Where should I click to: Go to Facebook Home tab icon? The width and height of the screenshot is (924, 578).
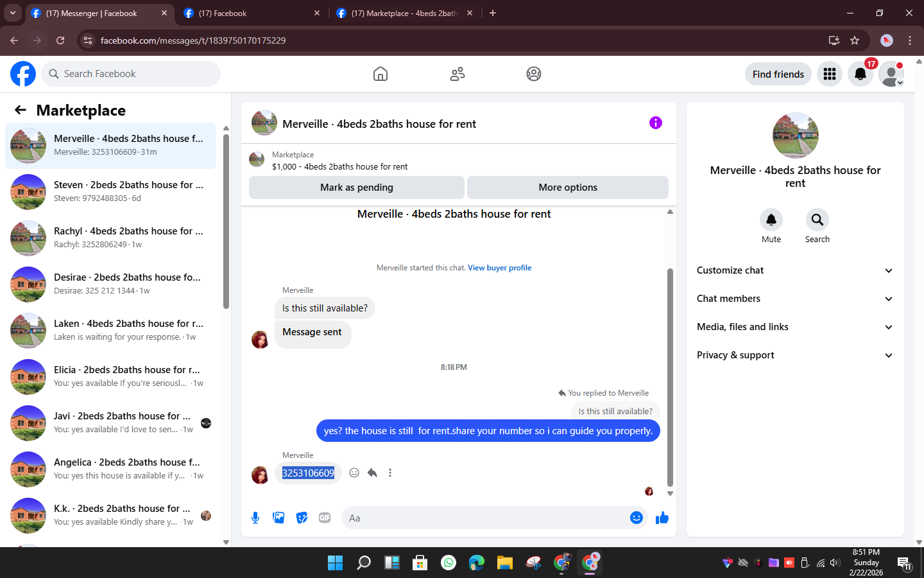pyautogui.click(x=381, y=74)
